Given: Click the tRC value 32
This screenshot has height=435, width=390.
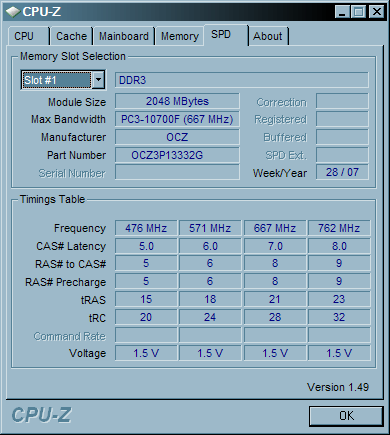Looking at the screenshot, I should tap(339, 317).
